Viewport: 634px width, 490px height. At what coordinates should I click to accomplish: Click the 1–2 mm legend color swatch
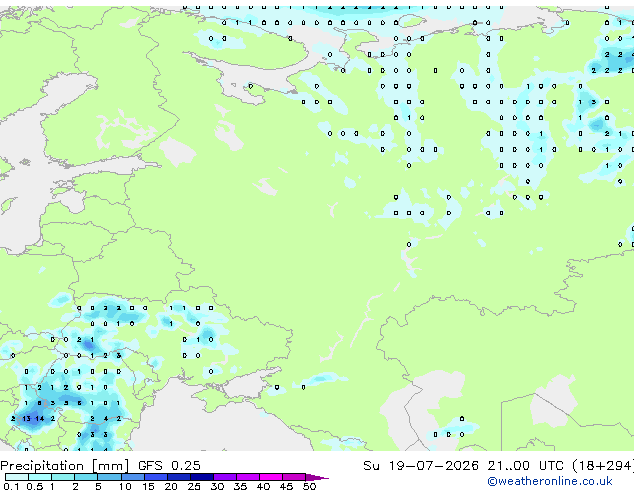63,477
